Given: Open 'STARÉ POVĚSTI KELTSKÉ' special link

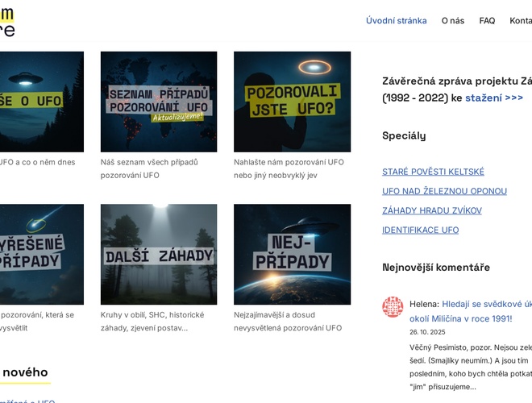Looking at the screenshot, I should coord(433,172).
